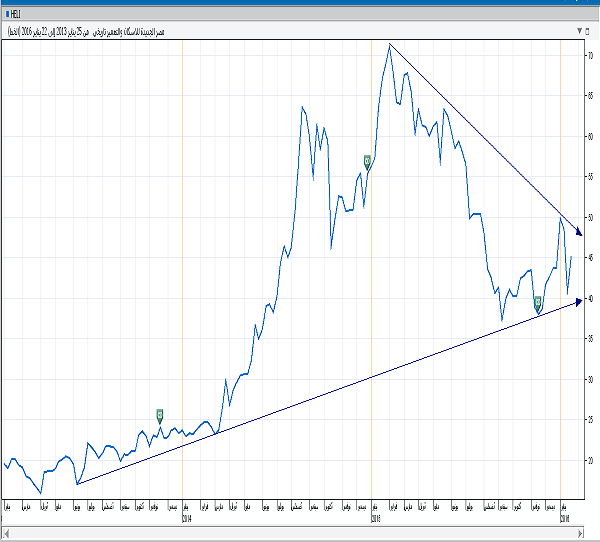Viewport: 600px width, 542px height.
Task: Click the 20 label on price axis
Action: pyautogui.click(x=590, y=461)
